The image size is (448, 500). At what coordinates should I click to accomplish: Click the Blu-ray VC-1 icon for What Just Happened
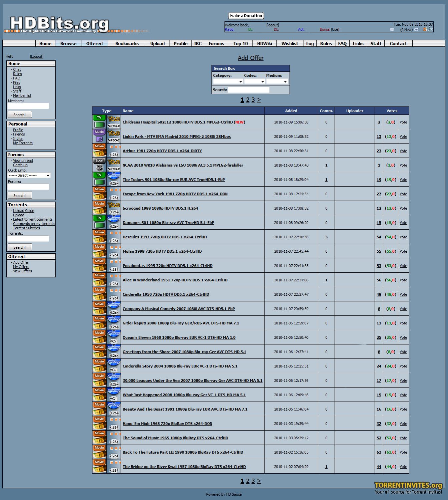(x=114, y=395)
